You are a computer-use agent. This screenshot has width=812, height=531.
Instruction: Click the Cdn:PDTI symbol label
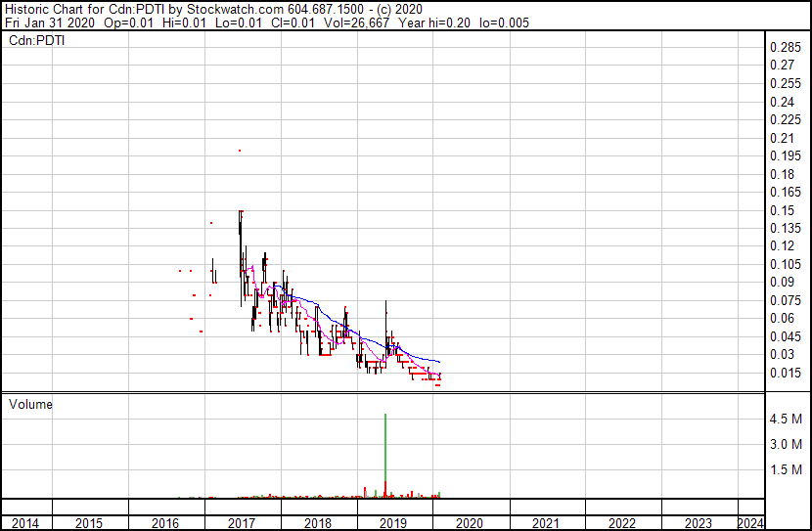point(37,40)
